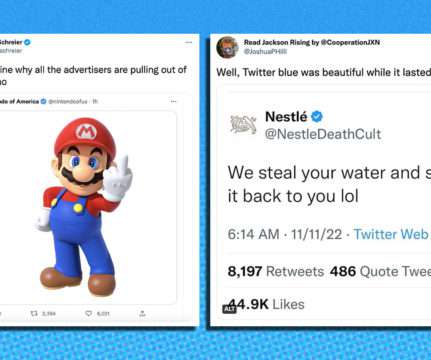
Task: Click the blue verified badge beside Schreier
Action: pyautogui.click(x=28, y=42)
